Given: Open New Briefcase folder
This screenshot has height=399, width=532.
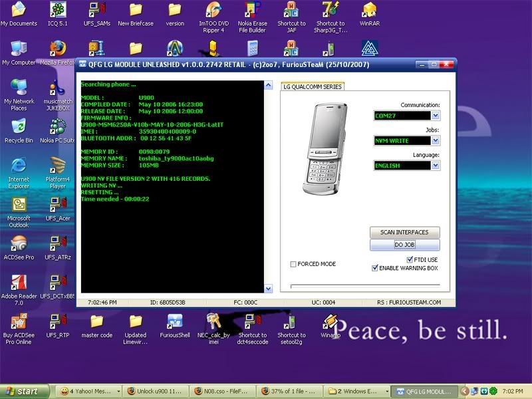Looking at the screenshot, I should pyautogui.click(x=136, y=13).
